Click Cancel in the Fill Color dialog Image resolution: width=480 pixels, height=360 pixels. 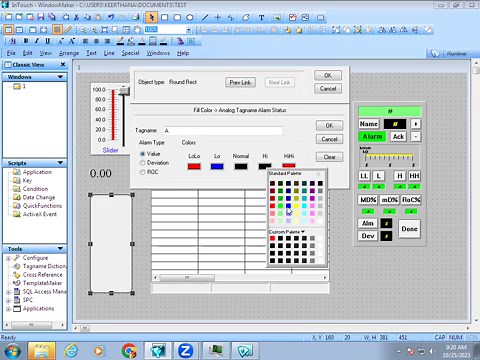pyautogui.click(x=329, y=139)
